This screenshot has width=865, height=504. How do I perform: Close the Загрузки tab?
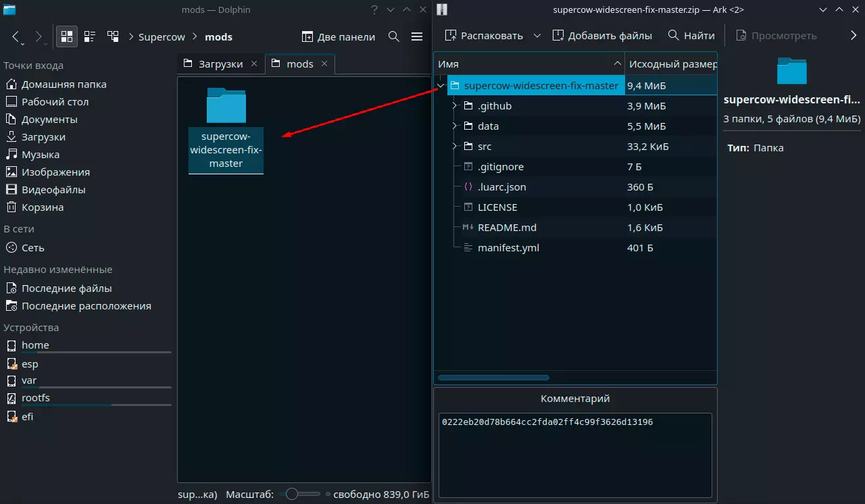254,64
